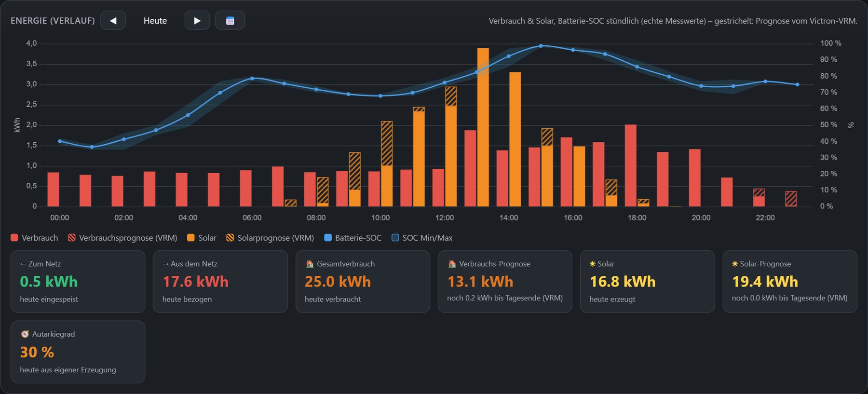The width and height of the screenshot is (868, 394).
Task: Click the 17.6 kWh Aus dem Netz value
Action: coord(195,282)
